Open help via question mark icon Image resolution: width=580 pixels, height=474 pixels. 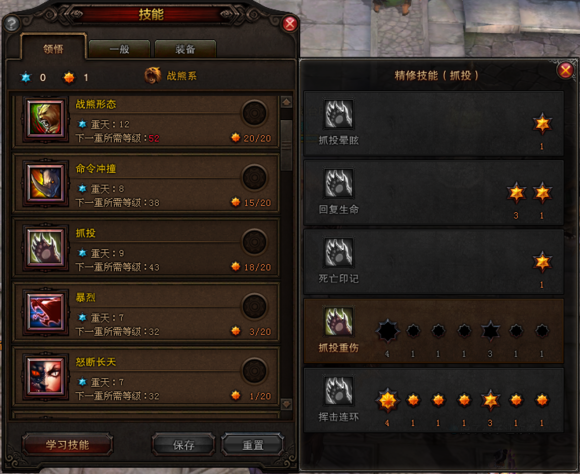tap(11, 24)
